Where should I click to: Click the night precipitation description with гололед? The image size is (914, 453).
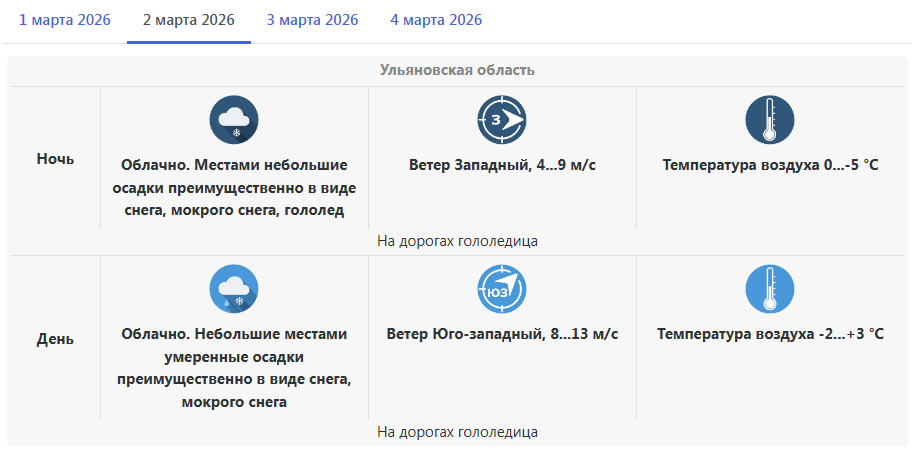click(x=234, y=187)
